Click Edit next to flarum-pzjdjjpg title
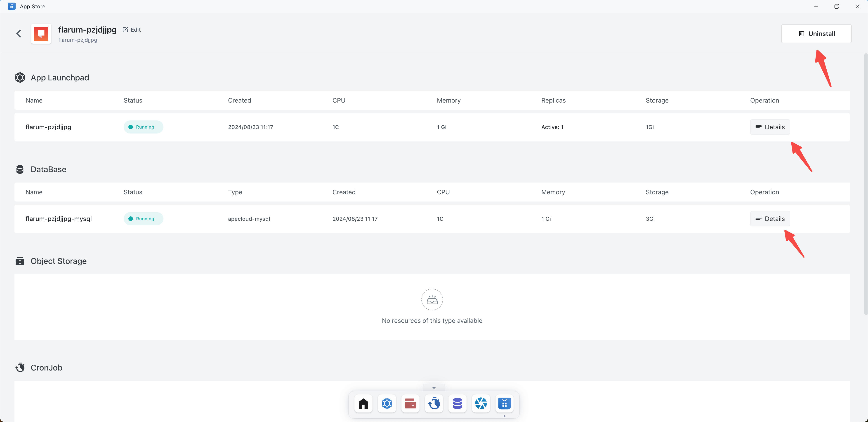This screenshot has height=422, width=868. tap(132, 30)
